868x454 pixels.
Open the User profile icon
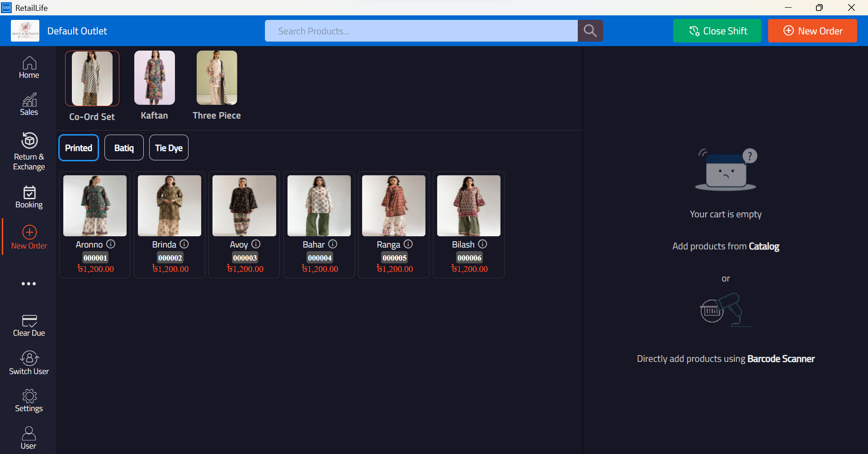pos(29,433)
